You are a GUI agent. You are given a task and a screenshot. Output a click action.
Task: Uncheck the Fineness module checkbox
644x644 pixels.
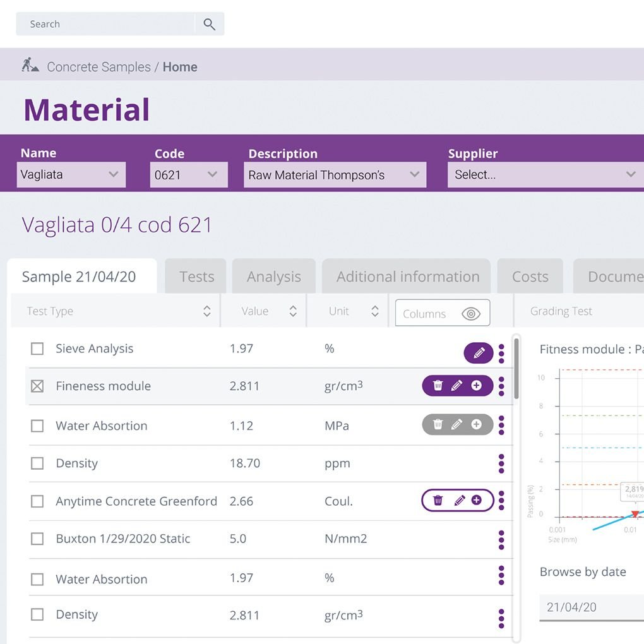click(37, 386)
